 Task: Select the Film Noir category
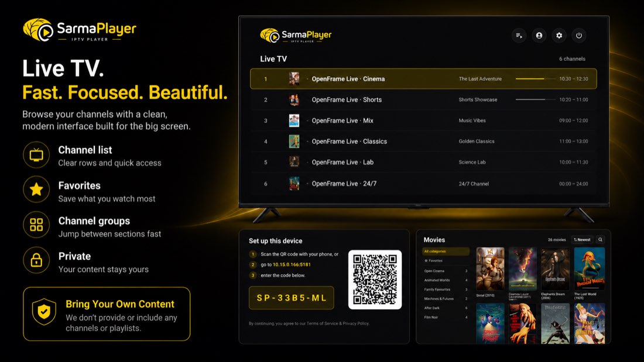(x=446, y=318)
